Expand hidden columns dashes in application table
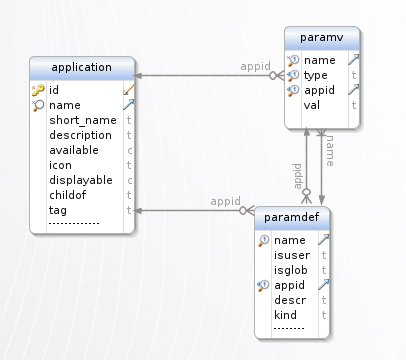This screenshot has height=360, width=406. coord(74,223)
